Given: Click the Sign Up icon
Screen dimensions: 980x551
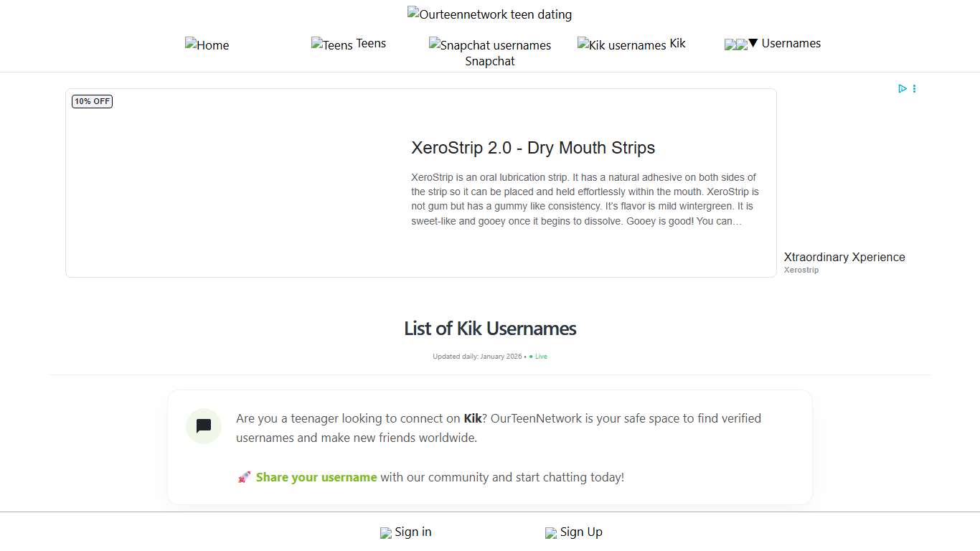Looking at the screenshot, I should [x=551, y=532].
